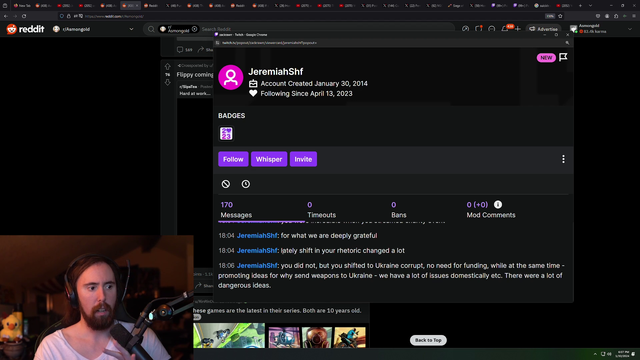Click the volume icon in system tray
This screenshot has width=640, height=360.
click(x=609, y=354)
